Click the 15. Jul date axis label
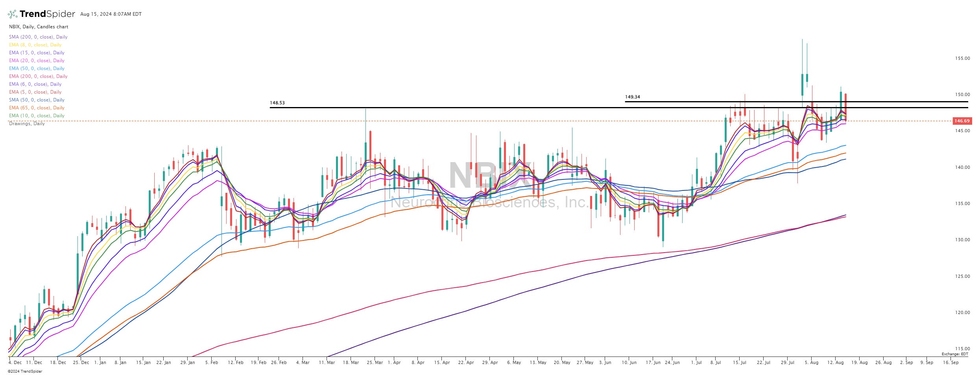 (x=739, y=362)
